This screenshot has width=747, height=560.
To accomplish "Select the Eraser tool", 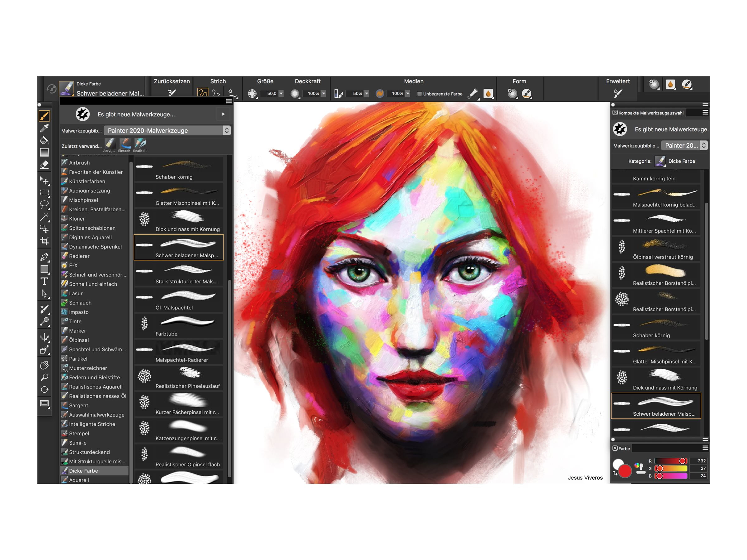I will tap(45, 164).
